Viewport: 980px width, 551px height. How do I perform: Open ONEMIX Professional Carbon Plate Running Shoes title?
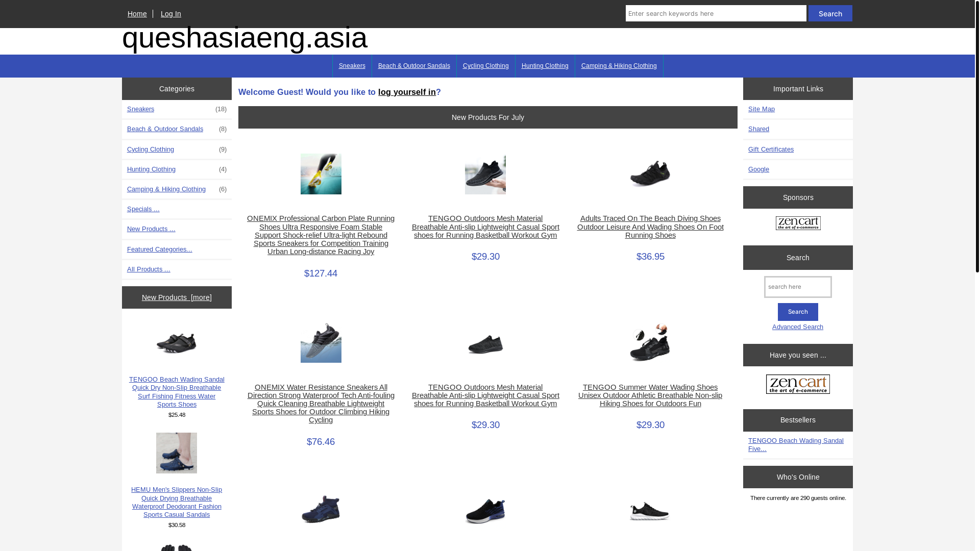pyautogui.click(x=321, y=235)
